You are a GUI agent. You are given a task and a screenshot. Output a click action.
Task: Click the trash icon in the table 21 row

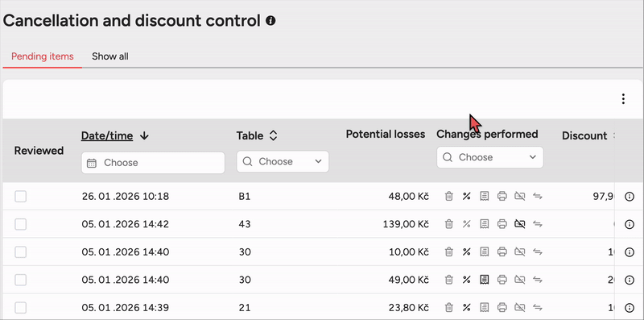tap(449, 307)
